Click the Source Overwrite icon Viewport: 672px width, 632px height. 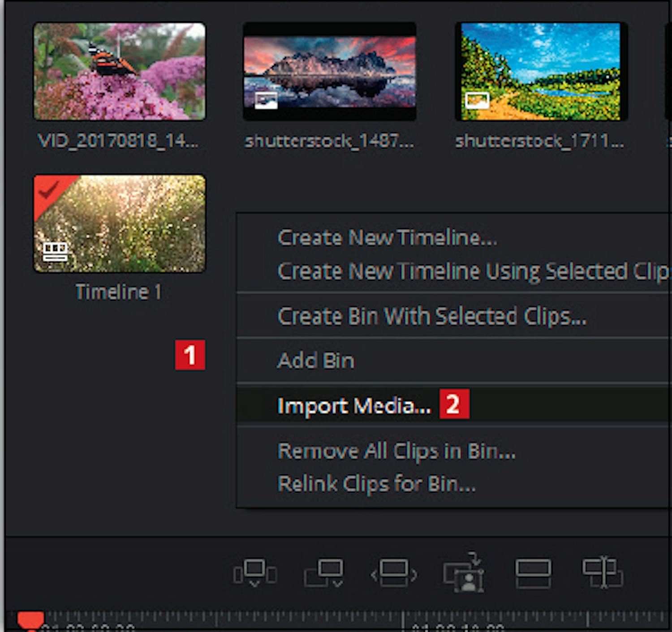(x=603, y=572)
